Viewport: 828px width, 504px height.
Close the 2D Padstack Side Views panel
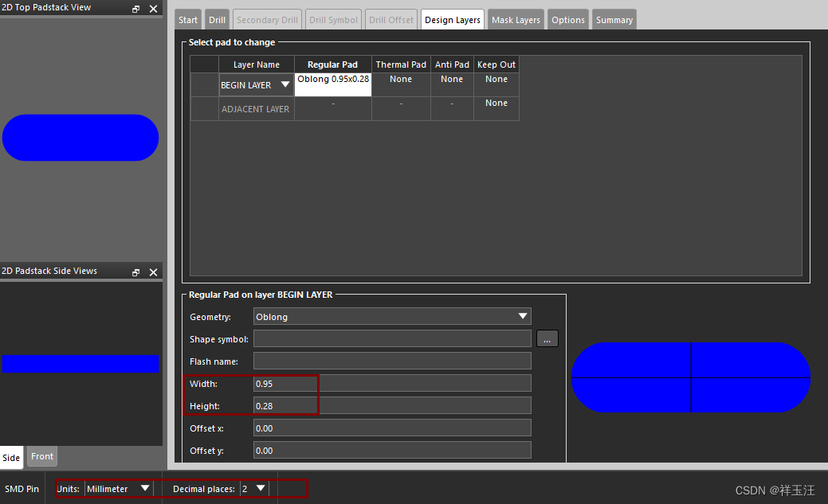coord(153,272)
